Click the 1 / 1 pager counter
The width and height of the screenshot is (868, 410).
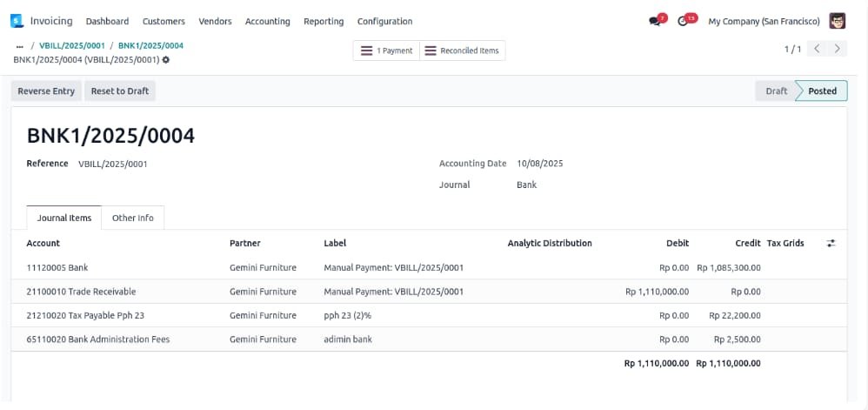click(x=792, y=50)
